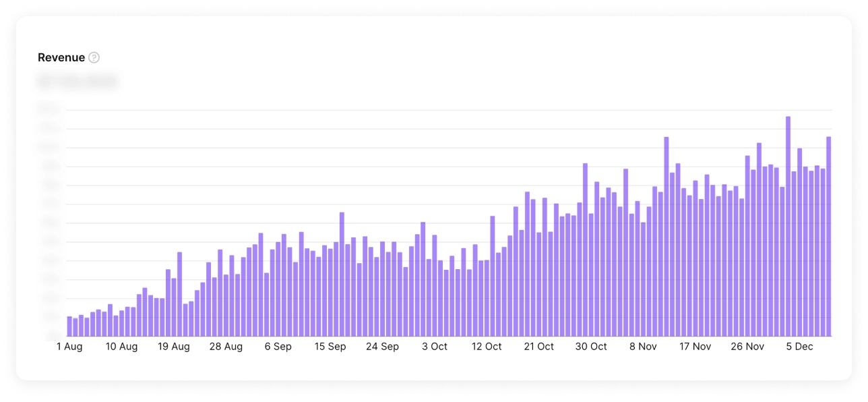Select the blurred total revenue value

(77, 80)
